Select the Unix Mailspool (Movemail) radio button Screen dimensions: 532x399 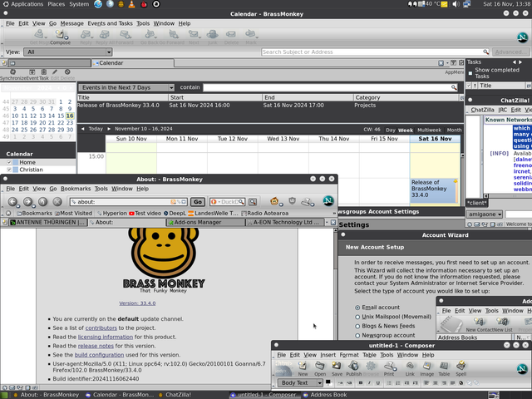point(357,317)
